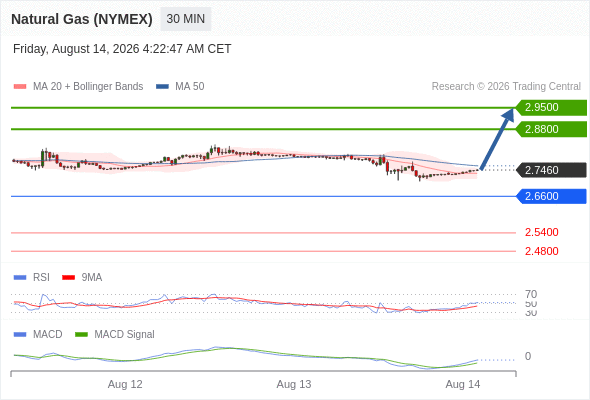
Task: Click the Natural Gas (NYMEX) title
Action: click(82, 19)
